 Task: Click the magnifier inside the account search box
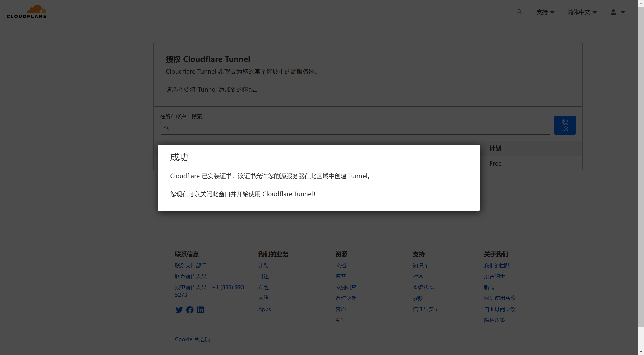click(167, 128)
